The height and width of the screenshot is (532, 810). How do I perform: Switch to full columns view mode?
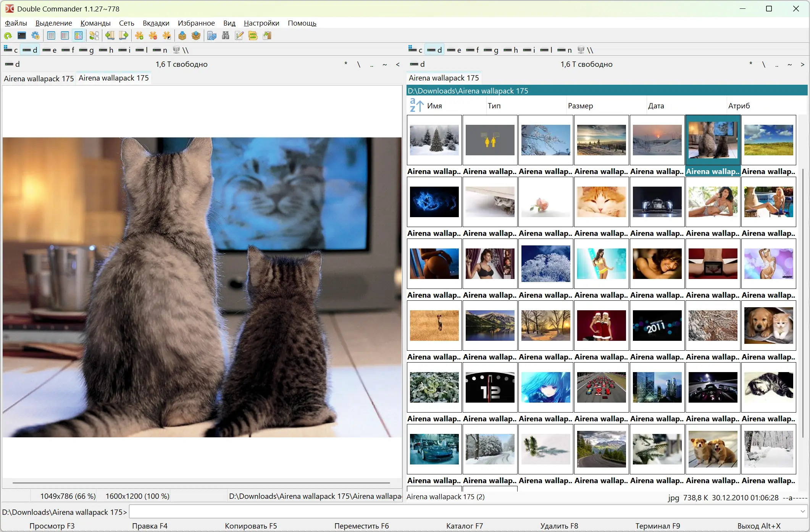[x=65, y=36]
